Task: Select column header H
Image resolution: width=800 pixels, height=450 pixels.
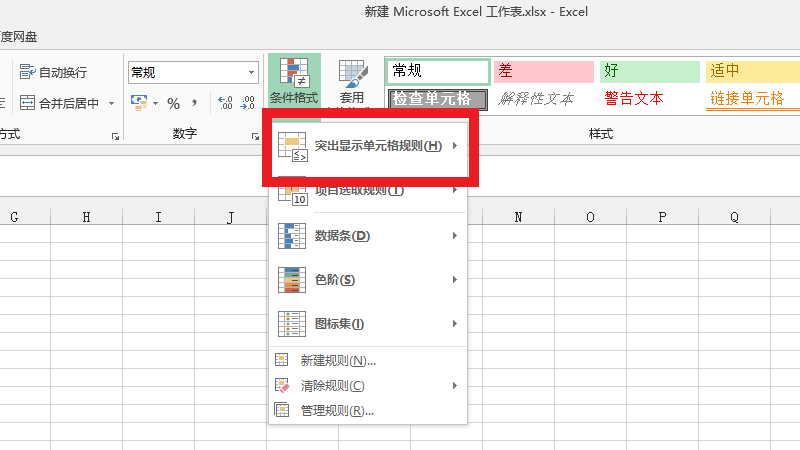Action: (86, 217)
